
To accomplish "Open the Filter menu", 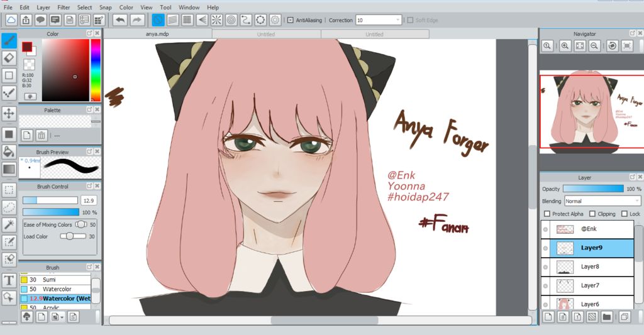I will [64, 8].
